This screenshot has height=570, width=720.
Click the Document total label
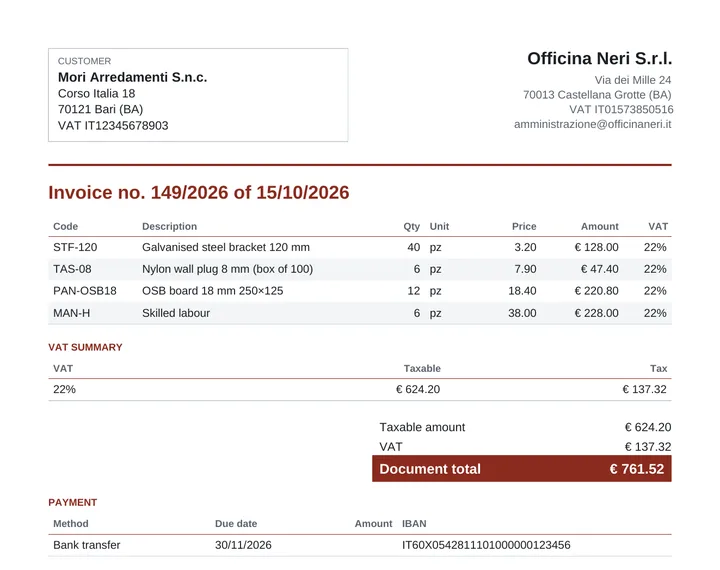[430, 469]
